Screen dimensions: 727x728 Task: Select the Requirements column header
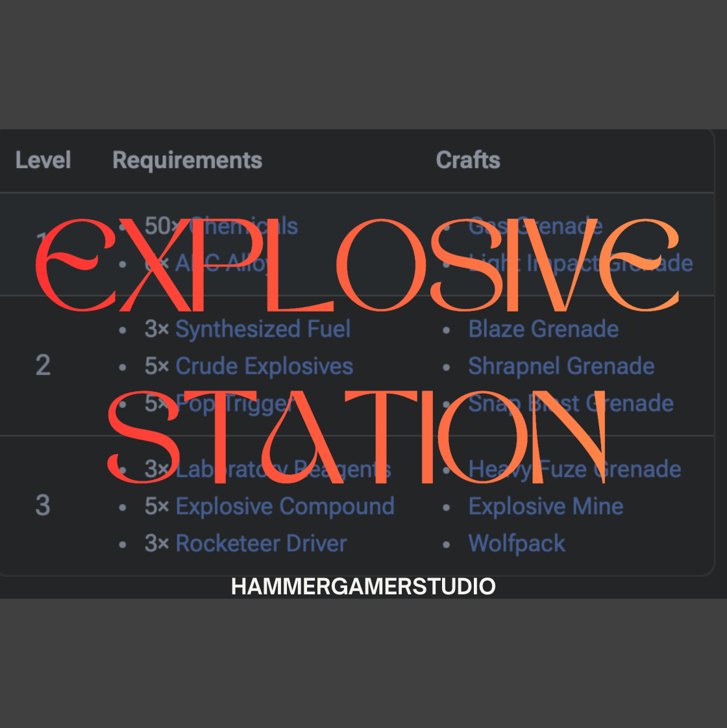coord(187,161)
